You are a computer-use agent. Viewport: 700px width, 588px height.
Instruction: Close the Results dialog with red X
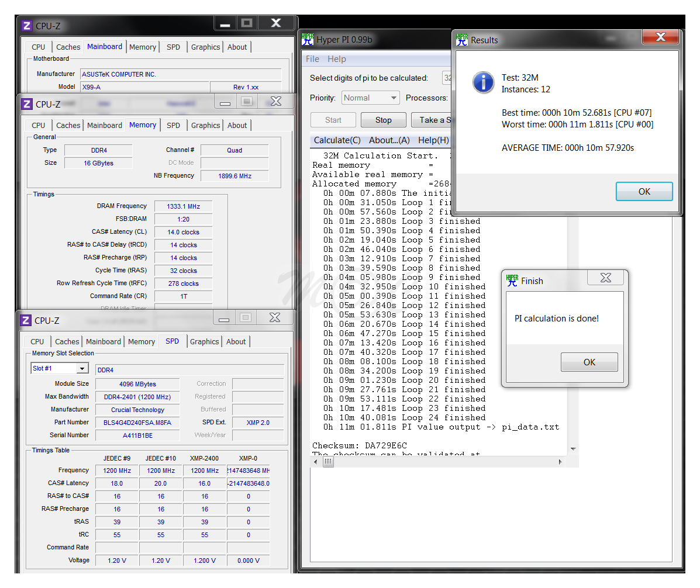661,37
